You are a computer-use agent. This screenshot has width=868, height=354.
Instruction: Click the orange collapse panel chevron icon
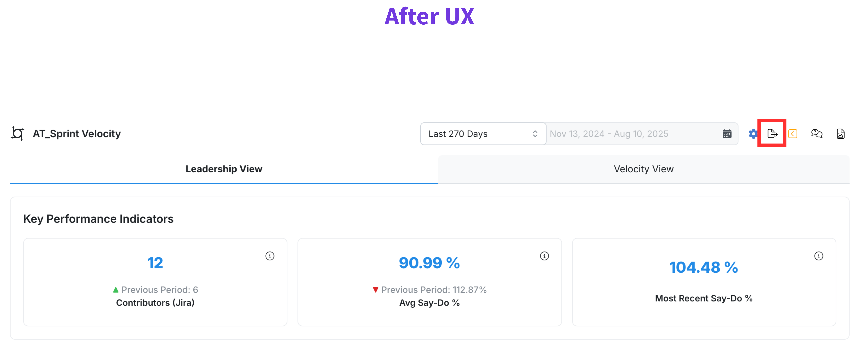tap(792, 134)
